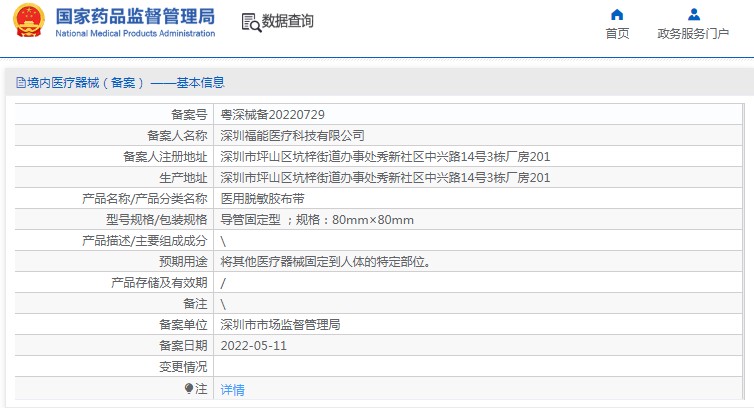Screen dimensions: 754x408
Task: Click the company name 深圳福能医疗科技有限公司
Action: (x=292, y=135)
